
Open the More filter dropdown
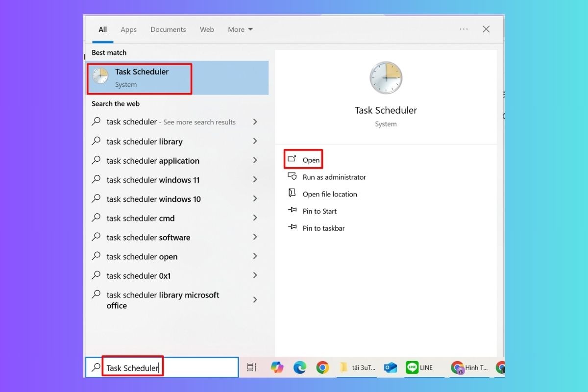click(240, 29)
